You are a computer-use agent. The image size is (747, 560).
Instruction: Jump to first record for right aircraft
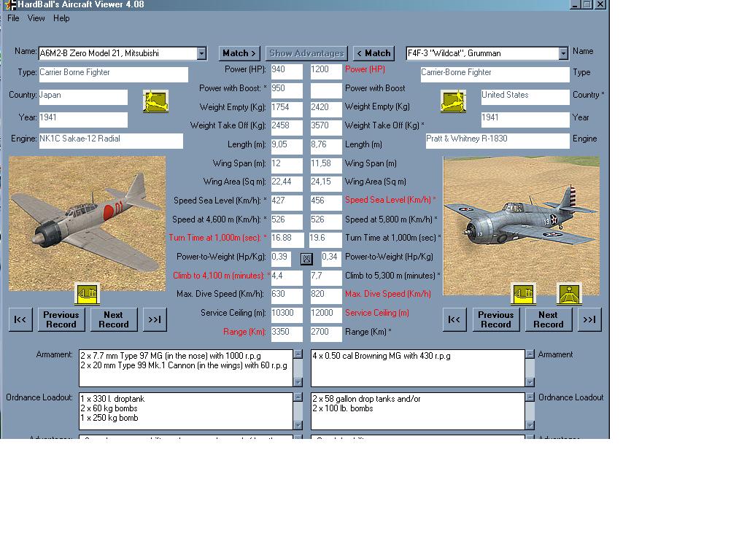(454, 319)
